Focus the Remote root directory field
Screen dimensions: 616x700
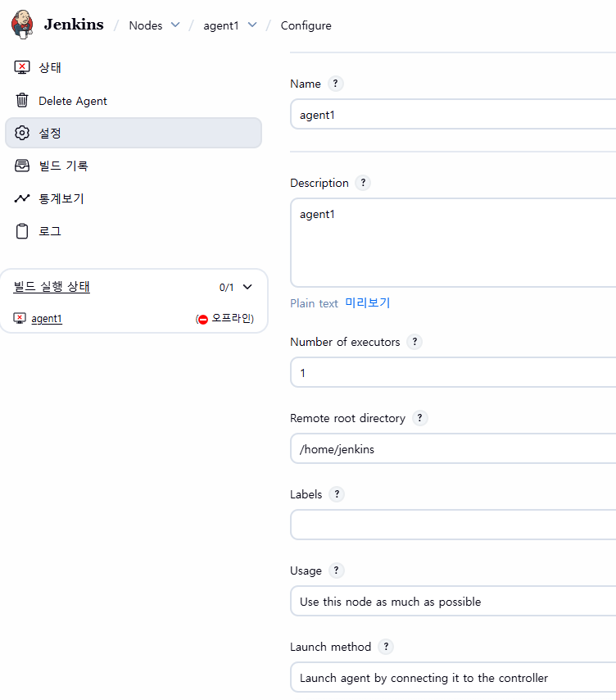(453, 448)
